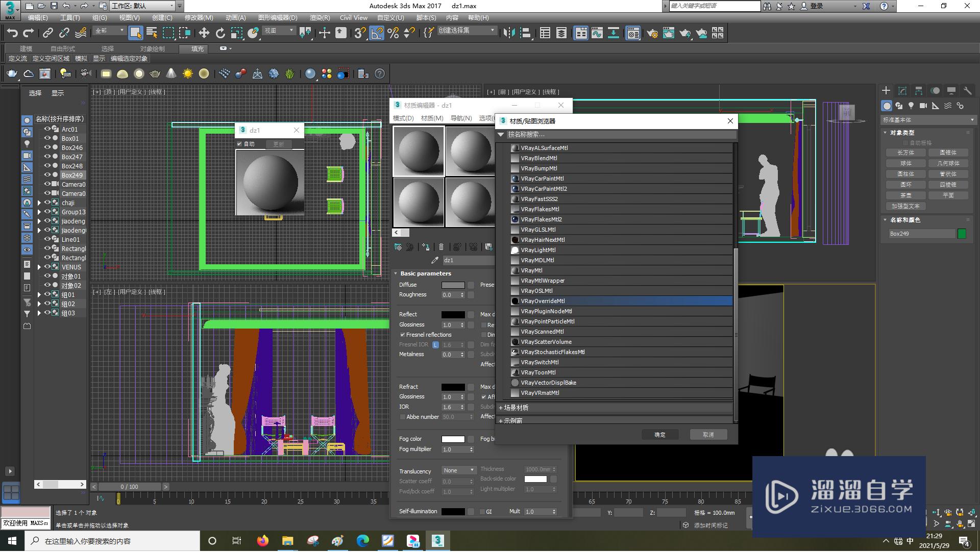The image size is (980, 552).
Task: Open the 创建选择集 dropdown
Action: pyautogui.click(x=467, y=31)
